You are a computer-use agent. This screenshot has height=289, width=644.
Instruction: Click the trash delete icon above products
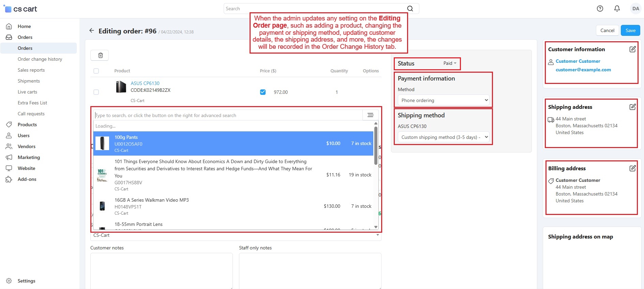pos(100,55)
